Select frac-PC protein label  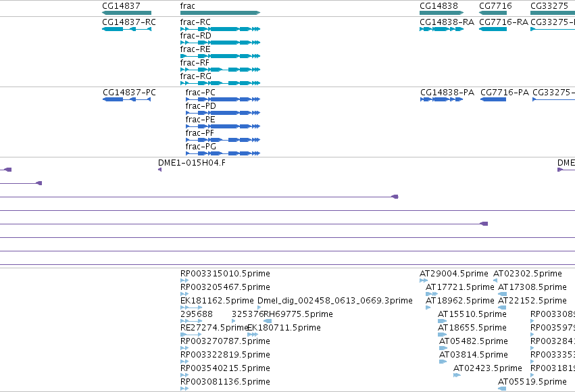pyautogui.click(x=200, y=93)
